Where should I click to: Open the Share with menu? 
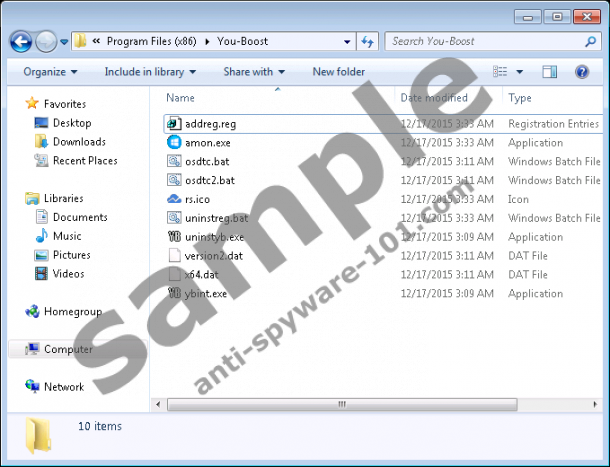click(x=253, y=72)
